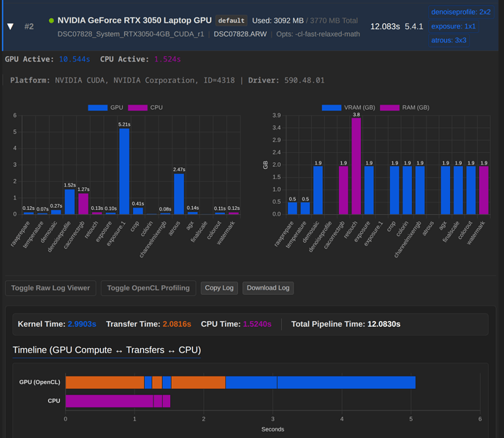The height and width of the screenshot is (438, 504).
Task: Toggle Raw Log Viewer
Action: (50, 288)
